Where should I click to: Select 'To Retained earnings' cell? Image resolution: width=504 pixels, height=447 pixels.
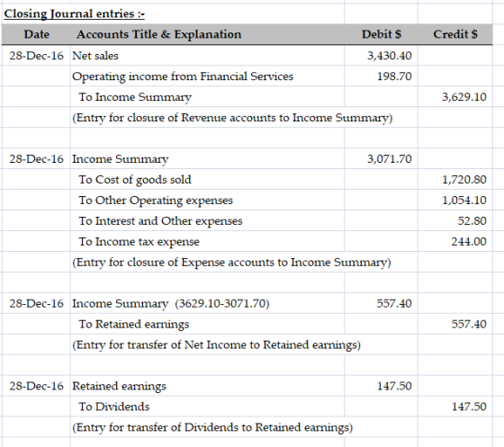[134, 325]
